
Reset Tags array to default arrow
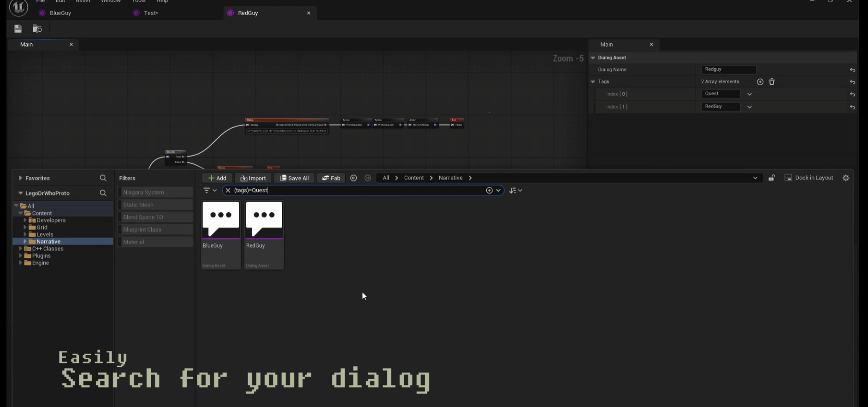852,82
